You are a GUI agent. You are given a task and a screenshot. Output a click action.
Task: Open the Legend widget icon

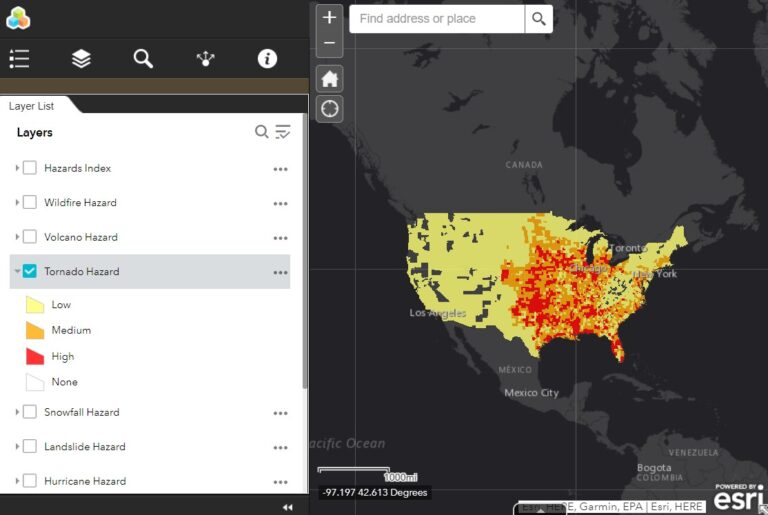pos(19,59)
